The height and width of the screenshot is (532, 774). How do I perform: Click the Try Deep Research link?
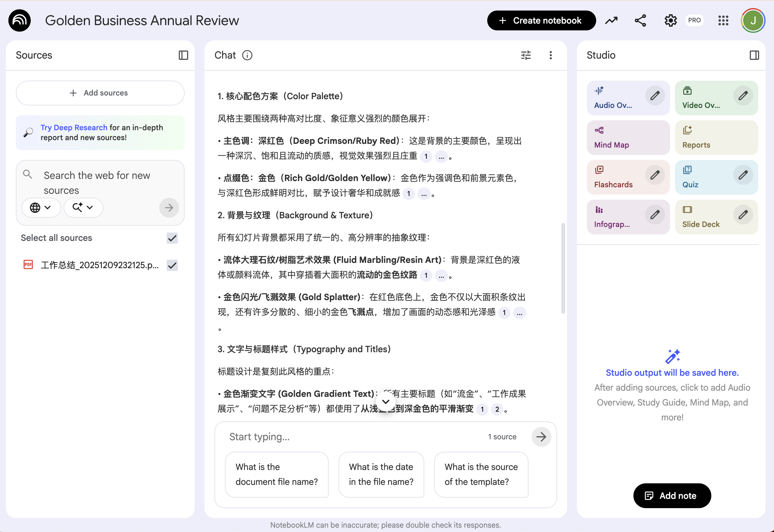coord(74,128)
